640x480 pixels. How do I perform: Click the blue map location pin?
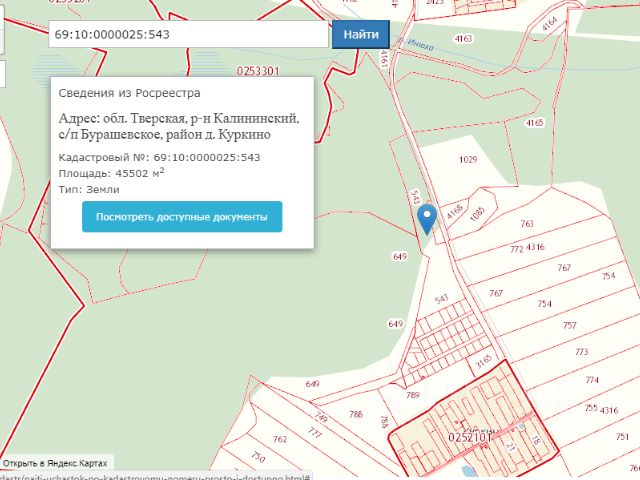coord(427,217)
